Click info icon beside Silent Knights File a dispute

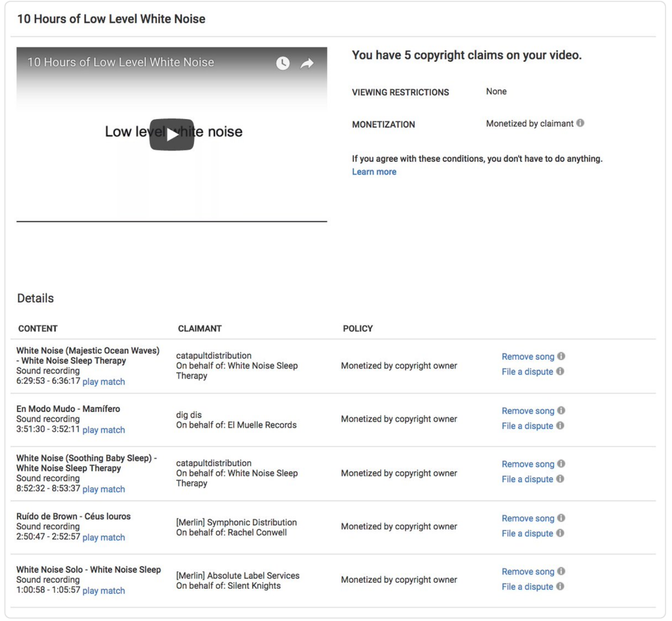tap(560, 586)
